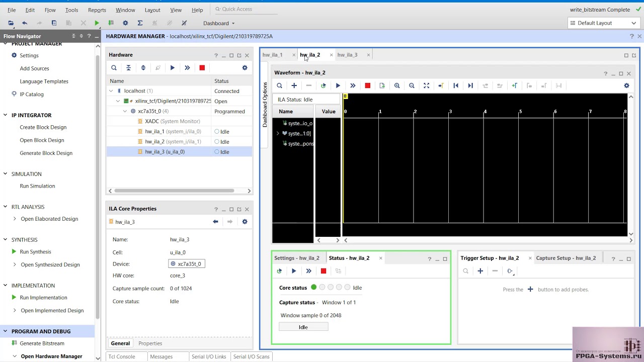644x362 pixels.
Task: Open the IP Catalog
Action: 32,94
